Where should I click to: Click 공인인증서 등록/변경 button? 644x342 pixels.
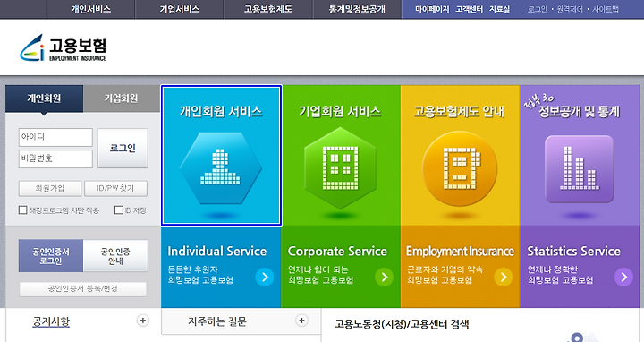click(82, 288)
